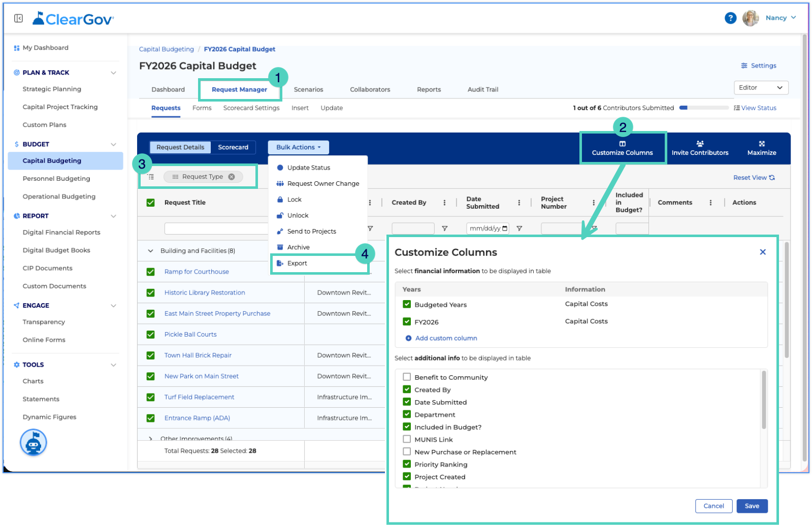Image resolution: width=812 pixels, height=525 pixels.
Task: Click Save in Customize Columns
Action: 752,506
